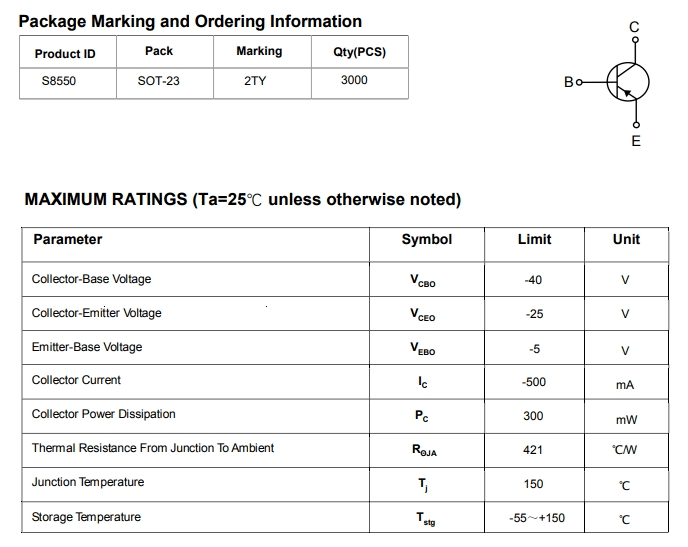Click the emitter terminal label E
This screenshot has width=688, height=547.
coord(636,141)
